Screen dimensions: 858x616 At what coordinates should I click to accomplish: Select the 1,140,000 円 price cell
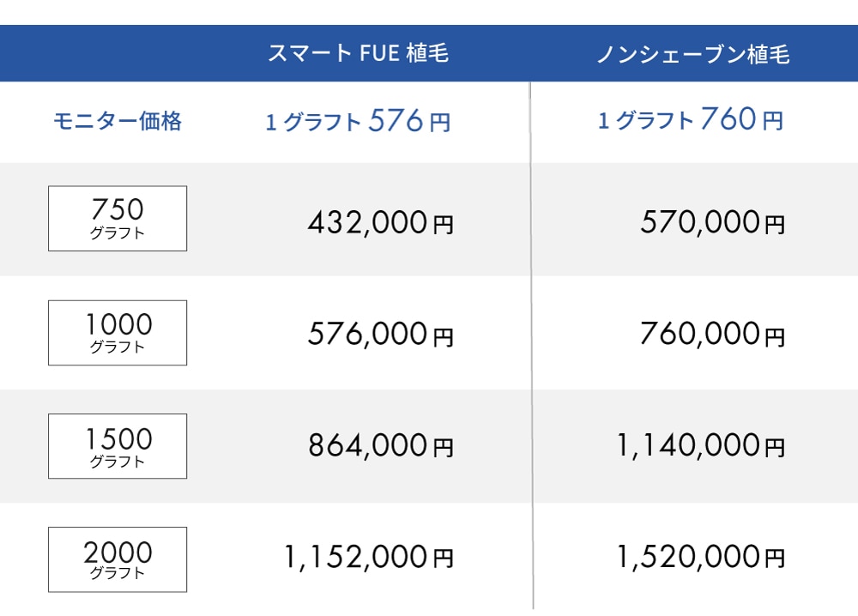(x=701, y=445)
